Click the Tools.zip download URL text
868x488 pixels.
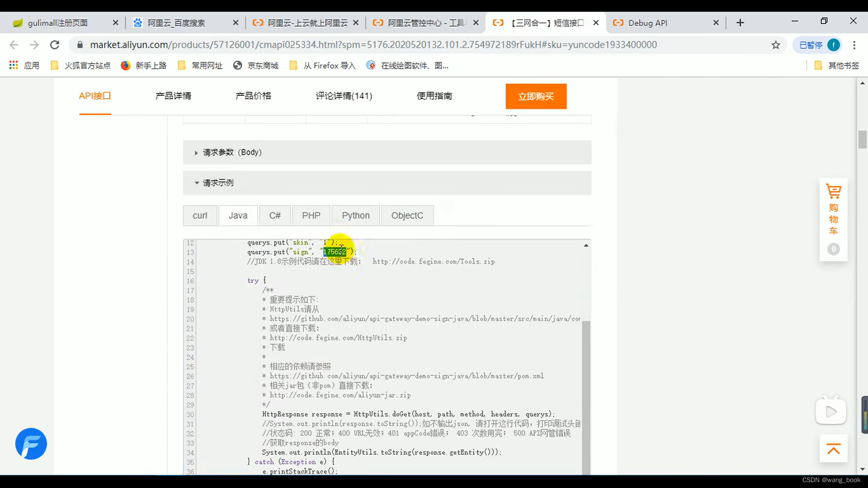(434, 262)
